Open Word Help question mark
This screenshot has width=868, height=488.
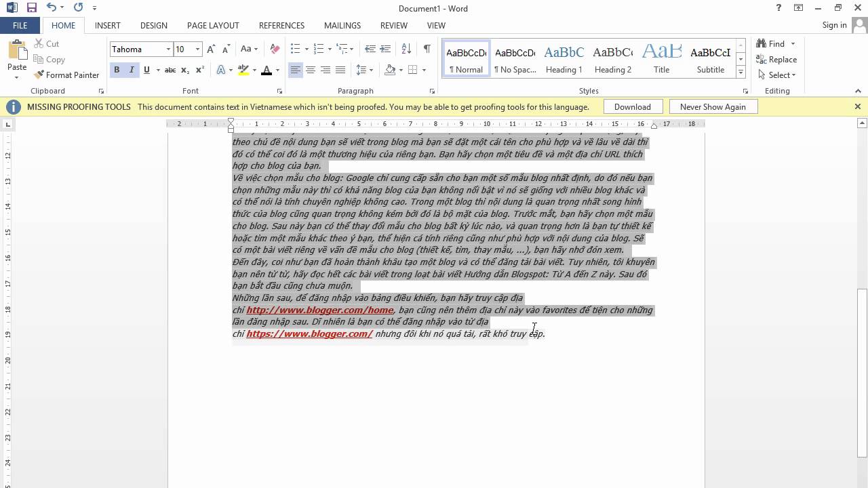(x=778, y=8)
